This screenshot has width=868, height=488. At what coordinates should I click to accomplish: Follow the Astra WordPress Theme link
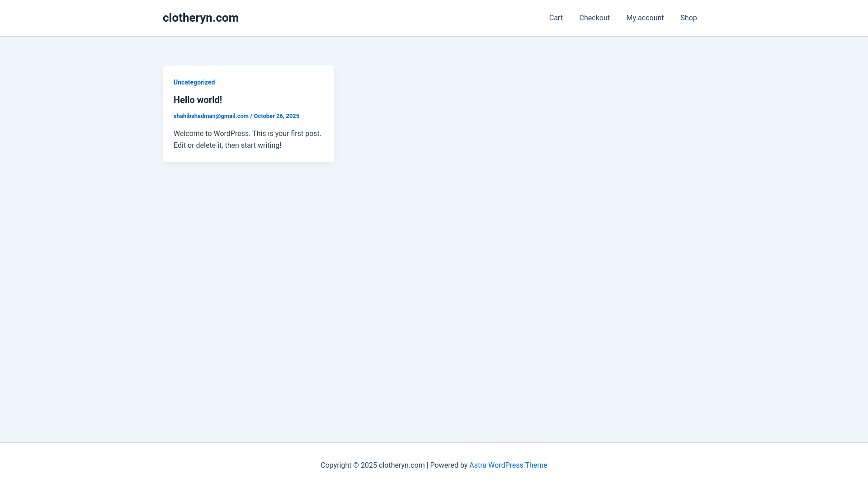click(x=508, y=465)
